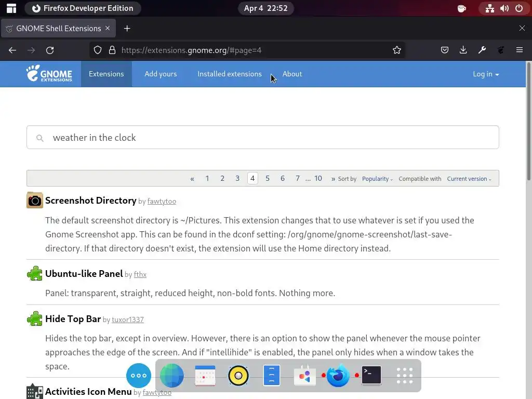Open the Terminal from the dock
The image size is (532, 399).
371,375
